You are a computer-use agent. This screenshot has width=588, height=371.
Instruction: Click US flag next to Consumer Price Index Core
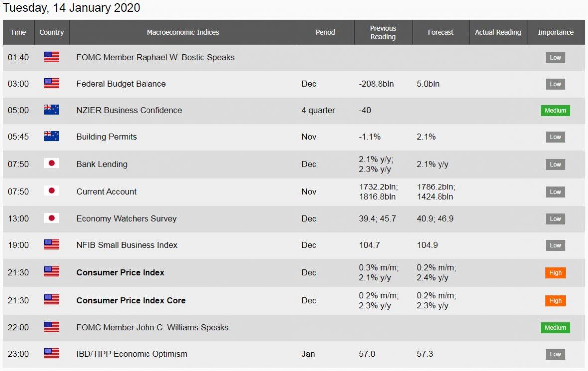pos(51,300)
